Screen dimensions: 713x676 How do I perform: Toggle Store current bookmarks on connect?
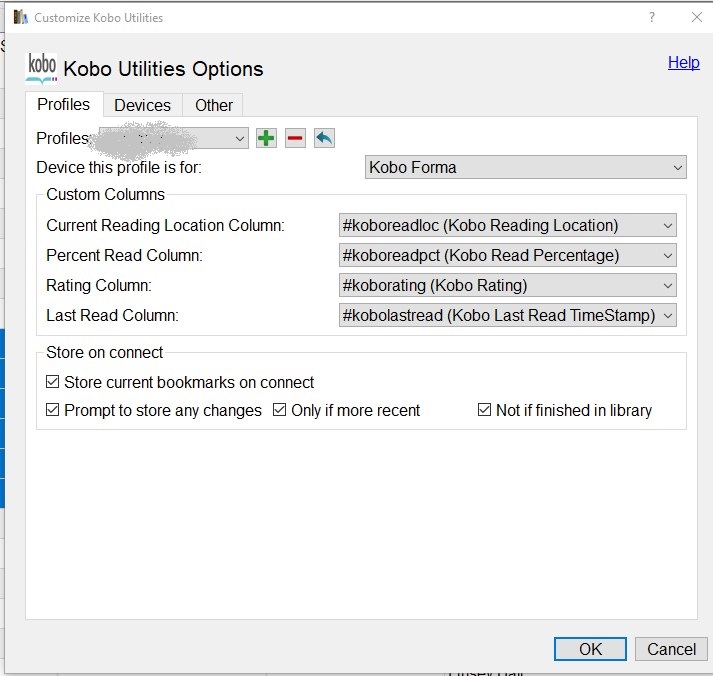pos(53,382)
